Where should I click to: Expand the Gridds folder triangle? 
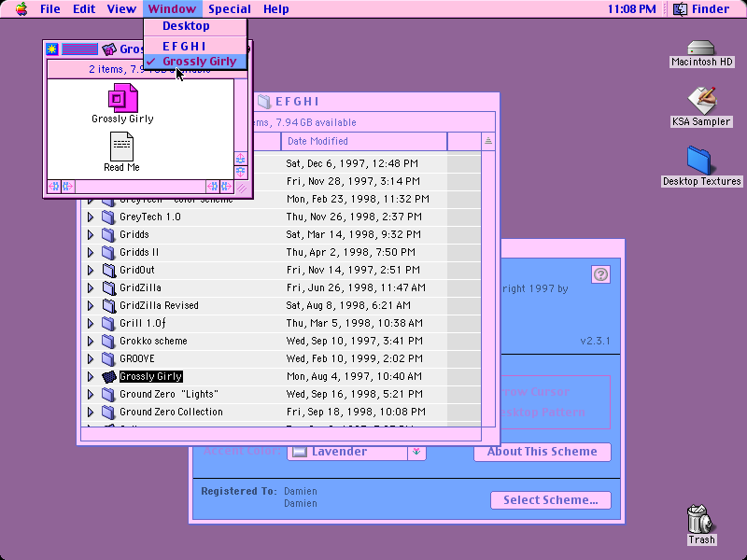click(x=91, y=235)
